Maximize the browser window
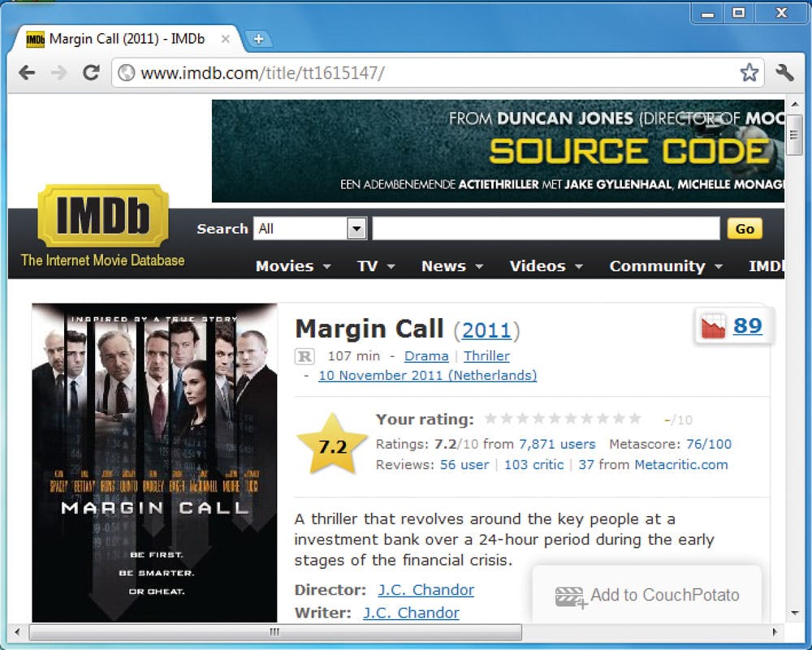Screen dimensions: 812x650 click(738, 14)
